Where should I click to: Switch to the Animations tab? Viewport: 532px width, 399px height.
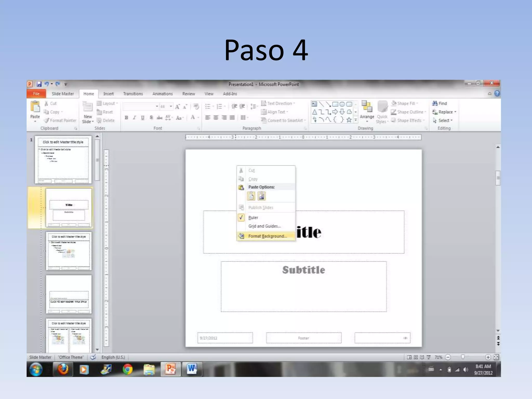click(162, 94)
